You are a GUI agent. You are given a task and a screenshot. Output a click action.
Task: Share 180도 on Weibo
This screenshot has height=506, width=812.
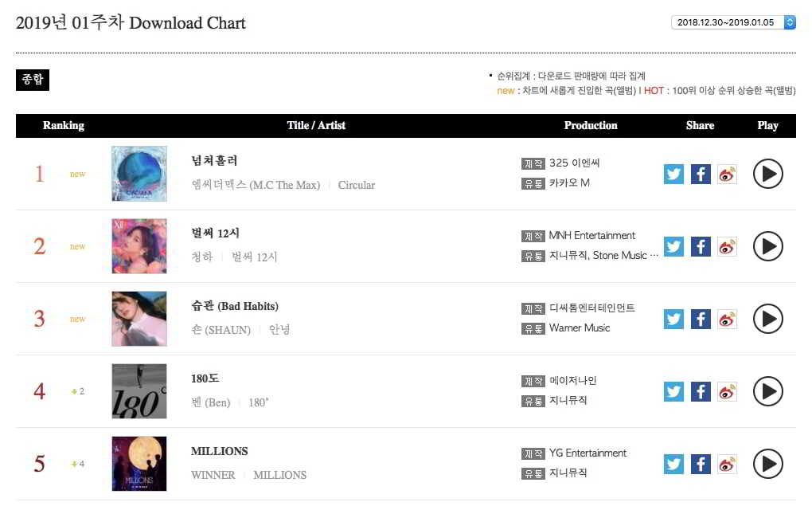click(727, 391)
